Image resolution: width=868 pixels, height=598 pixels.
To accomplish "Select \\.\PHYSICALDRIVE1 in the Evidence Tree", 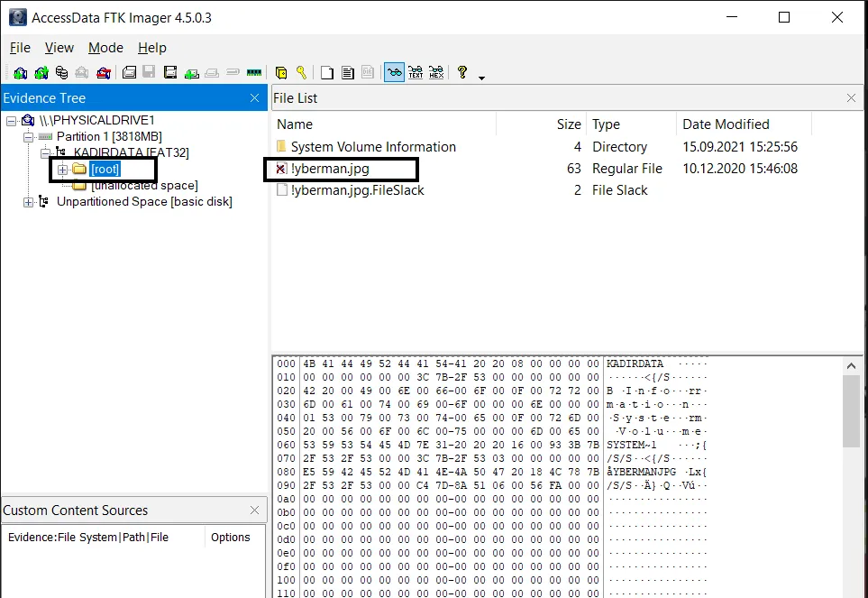I will (97, 120).
